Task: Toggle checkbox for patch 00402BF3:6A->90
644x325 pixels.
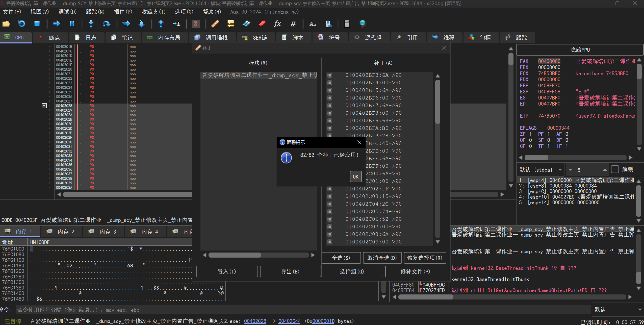Action: click(330, 75)
